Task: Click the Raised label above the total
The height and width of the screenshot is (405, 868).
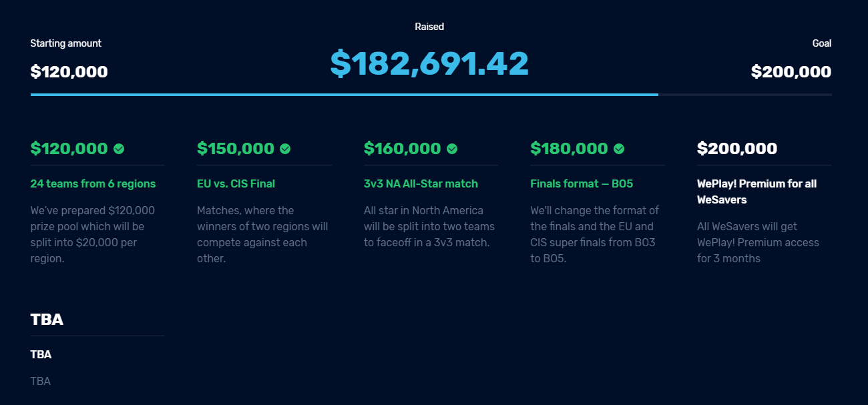Action: point(429,27)
